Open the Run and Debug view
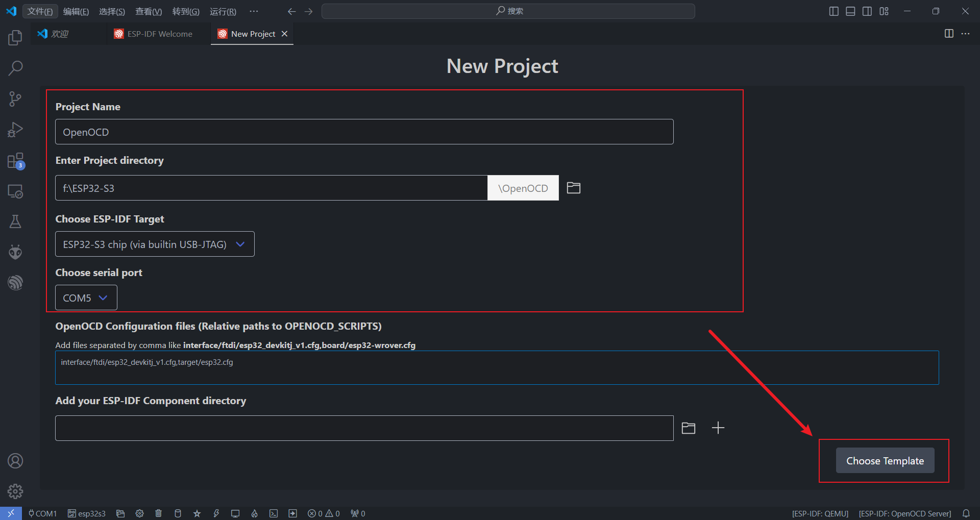This screenshot has width=980, height=520. pos(15,130)
